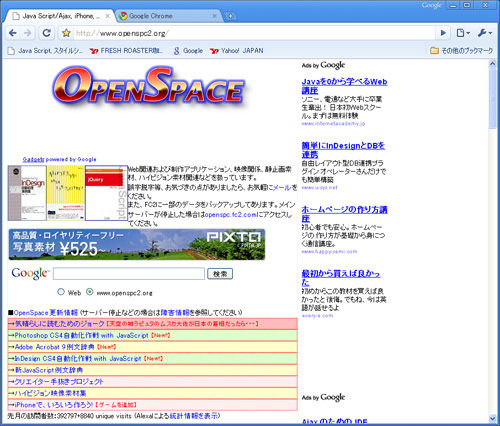Open InDesign CS4 自動化作戦 with JavaScript link
Screen dimensions: 500x426
click(x=78, y=359)
